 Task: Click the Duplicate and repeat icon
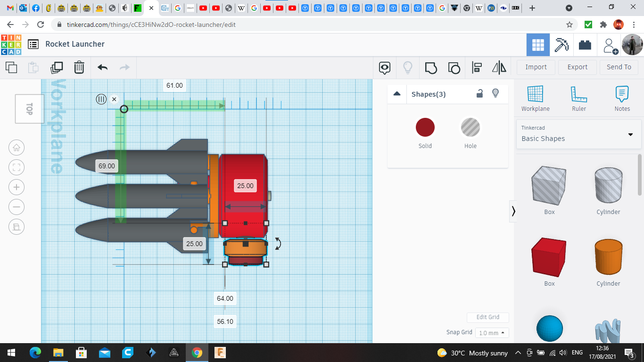tap(57, 67)
